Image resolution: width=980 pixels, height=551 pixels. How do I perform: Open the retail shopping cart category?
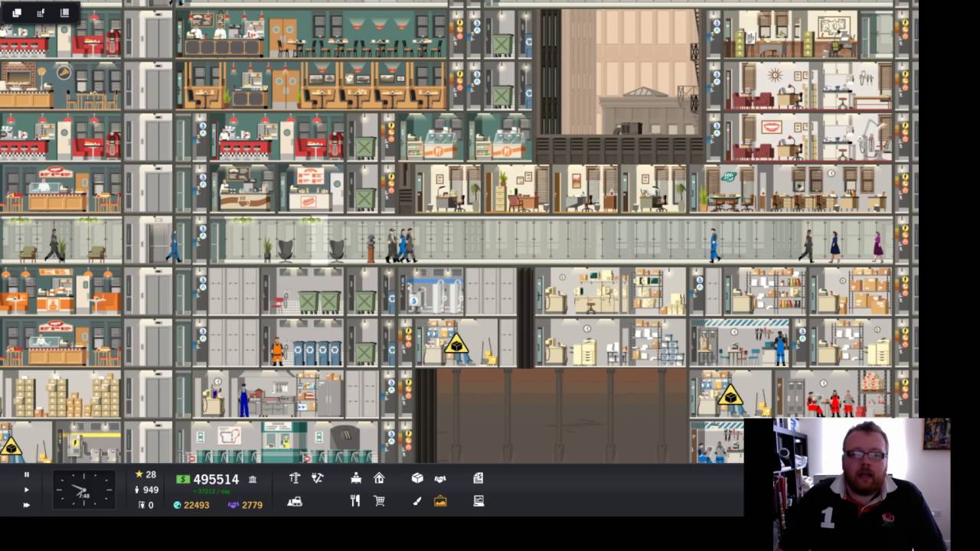pos(379,501)
